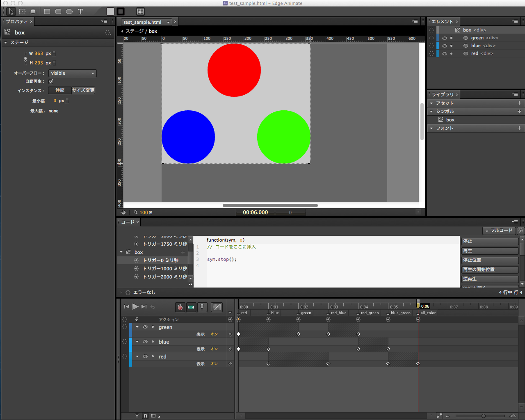Jump to timeline end button
This screenshot has height=420, width=525.
tap(144, 307)
